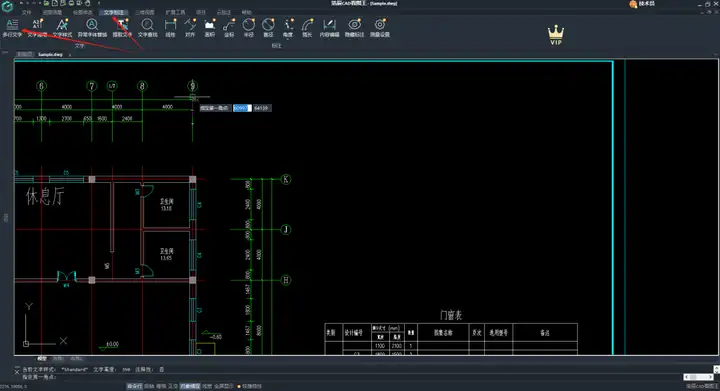Select the diameter dimension (直径) tool

click(268, 28)
